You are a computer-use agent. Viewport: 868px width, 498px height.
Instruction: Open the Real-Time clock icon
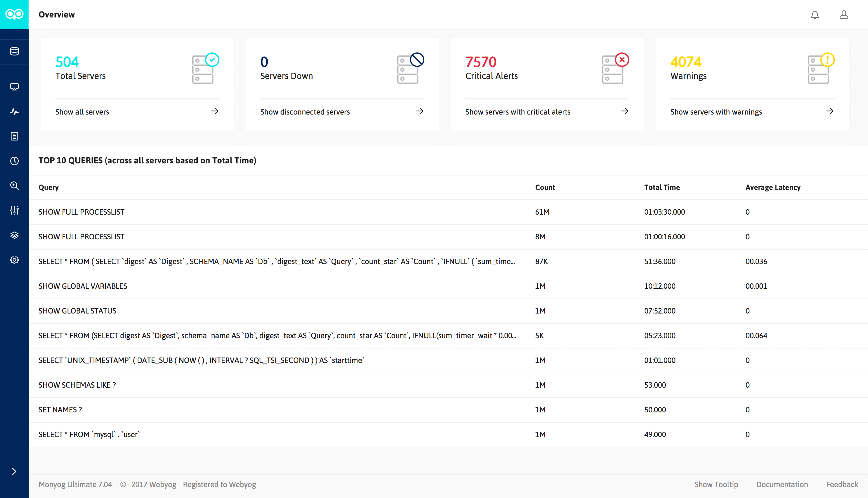pyautogui.click(x=14, y=161)
